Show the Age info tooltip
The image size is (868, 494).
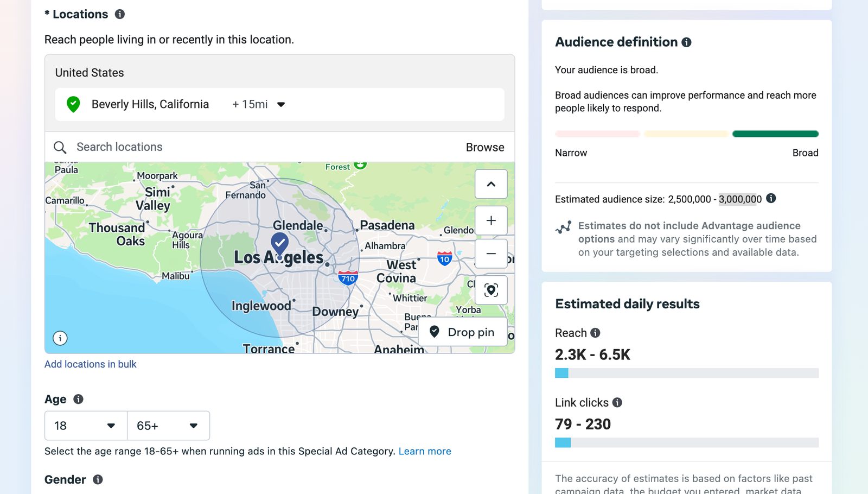pyautogui.click(x=78, y=399)
